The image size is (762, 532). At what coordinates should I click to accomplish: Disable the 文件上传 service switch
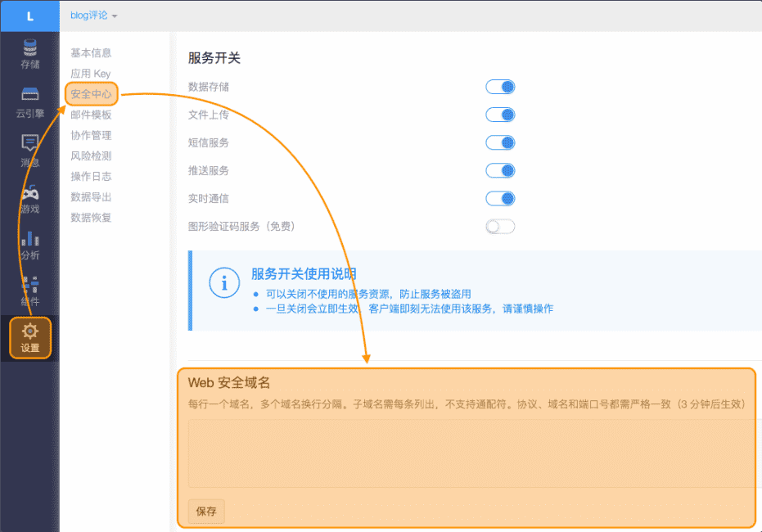point(500,115)
